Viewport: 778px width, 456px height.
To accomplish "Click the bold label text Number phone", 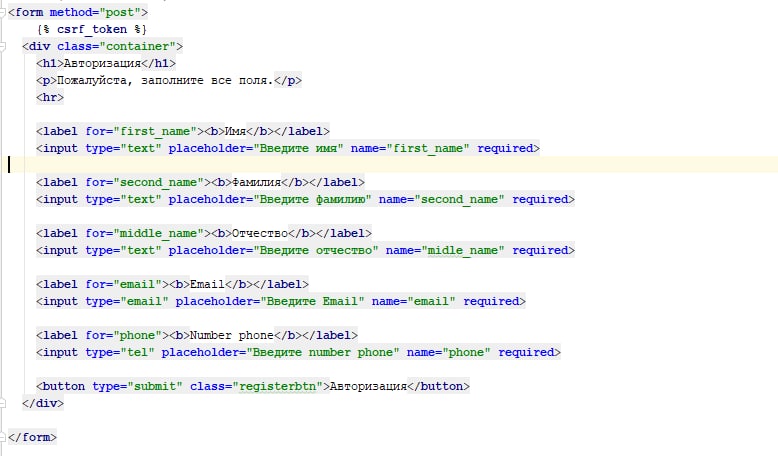I will point(232,335).
